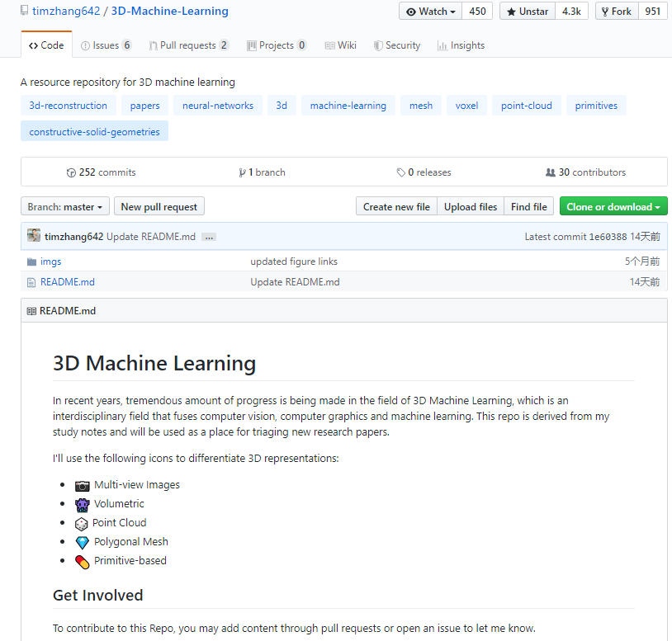Click the tag icon beside 0 releases
This screenshot has height=641, width=672.
click(x=400, y=172)
